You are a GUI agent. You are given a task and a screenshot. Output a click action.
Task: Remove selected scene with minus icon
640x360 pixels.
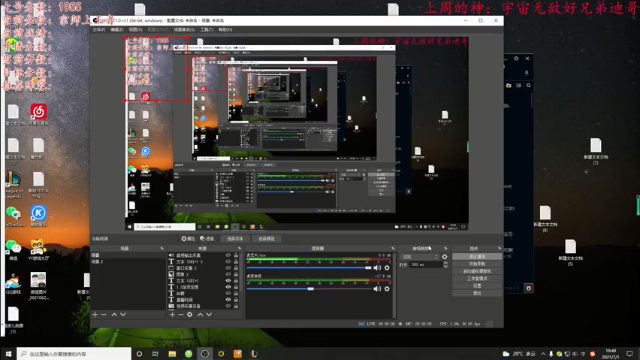104,315
